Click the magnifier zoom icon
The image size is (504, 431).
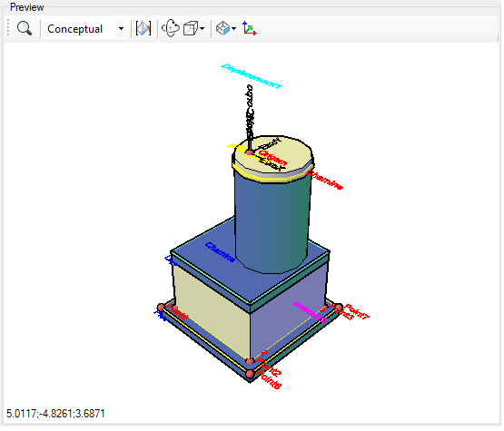pos(25,29)
